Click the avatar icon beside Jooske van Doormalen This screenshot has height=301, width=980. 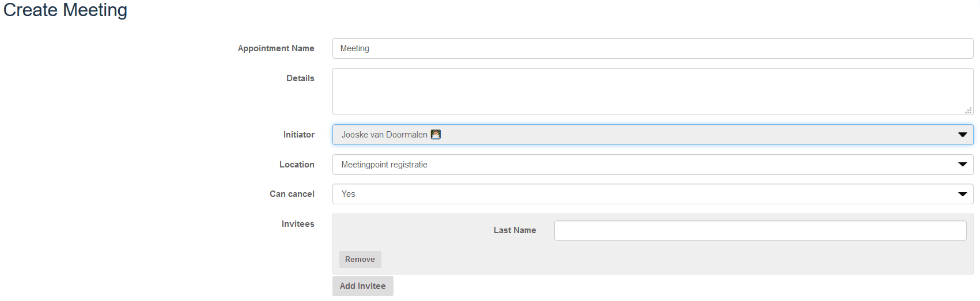pos(436,134)
